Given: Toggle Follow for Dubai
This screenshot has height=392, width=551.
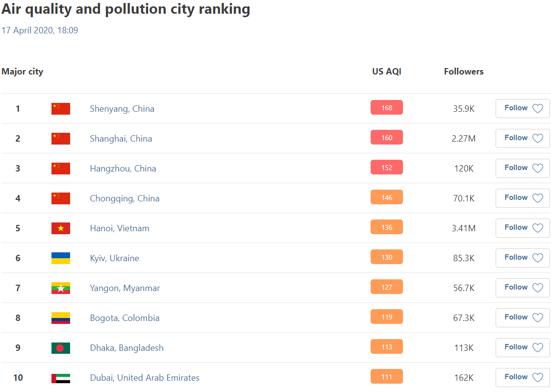Looking at the screenshot, I should point(523,377).
